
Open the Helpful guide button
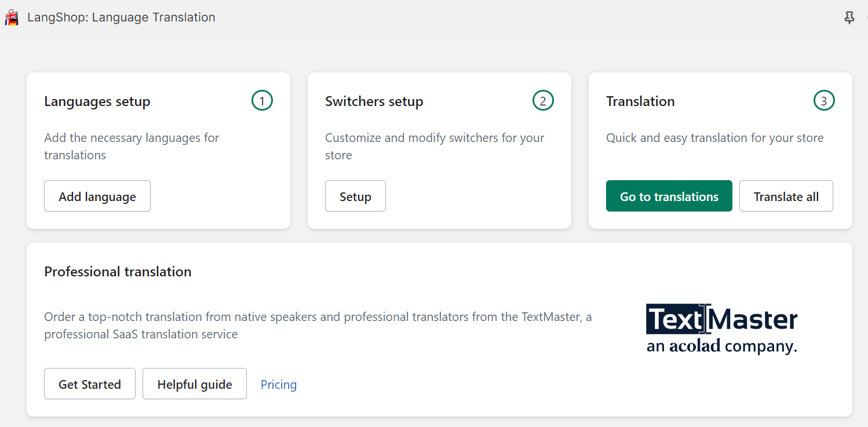[195, 384]
